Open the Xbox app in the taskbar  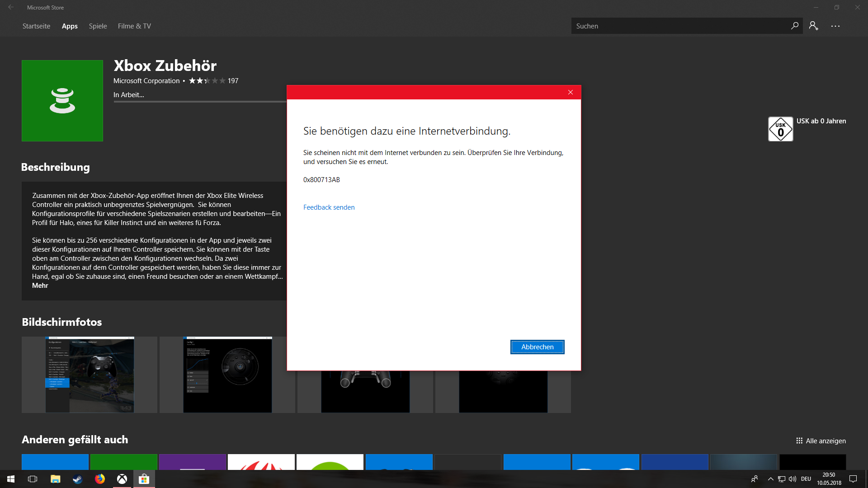pos(122,479)
